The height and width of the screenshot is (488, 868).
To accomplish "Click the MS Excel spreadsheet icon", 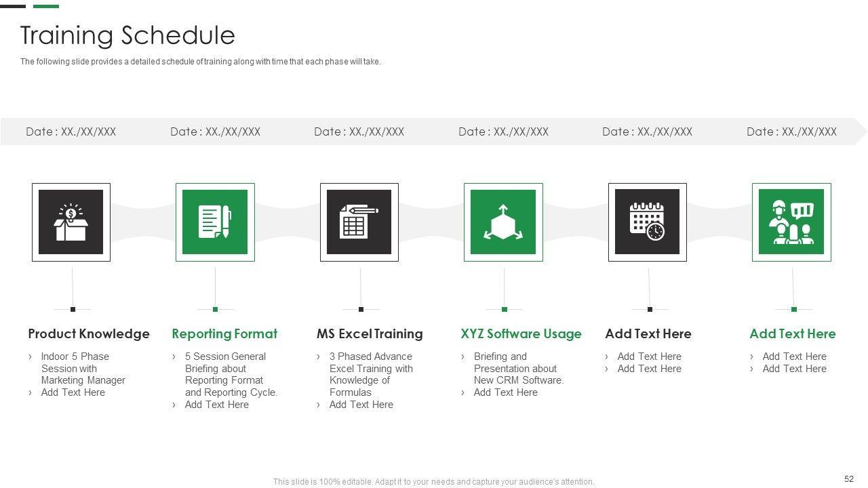I will pyautogui.click(x=359, y=222).
